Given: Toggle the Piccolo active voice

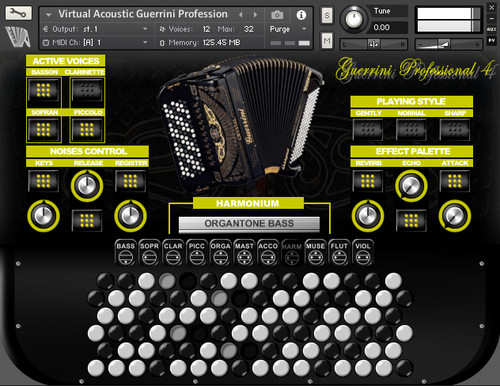Looking at the screenshot, I should click(x=87, y=129).
